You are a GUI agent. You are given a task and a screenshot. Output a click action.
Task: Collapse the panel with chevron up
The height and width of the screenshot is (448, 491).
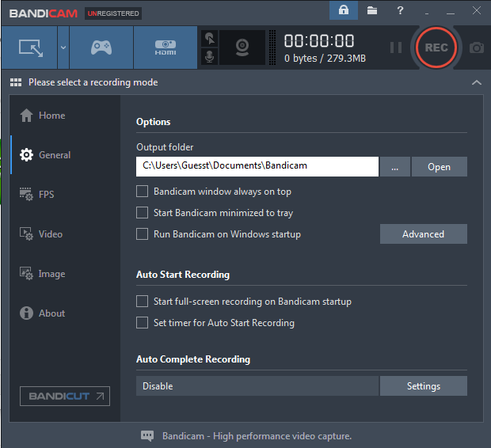(476, 82)
